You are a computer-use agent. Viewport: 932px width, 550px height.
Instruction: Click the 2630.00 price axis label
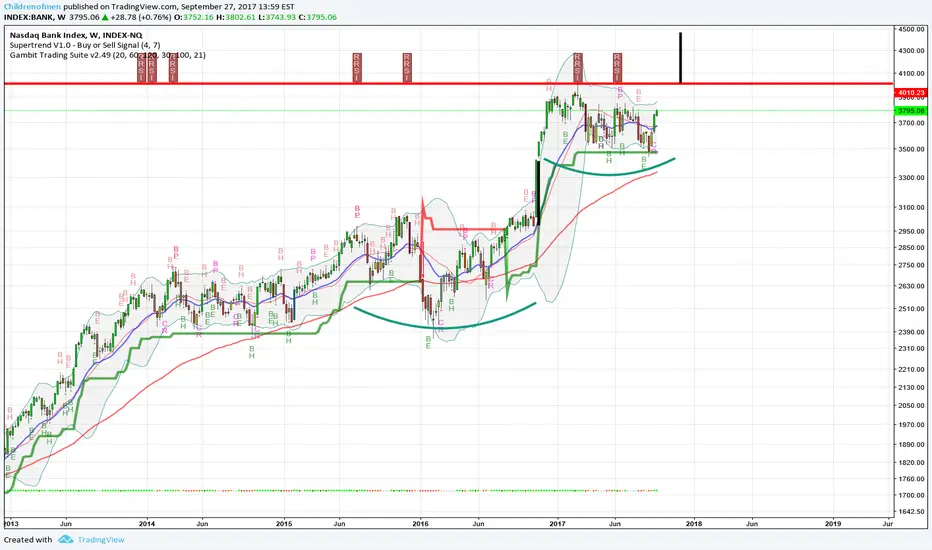[912, 286]
